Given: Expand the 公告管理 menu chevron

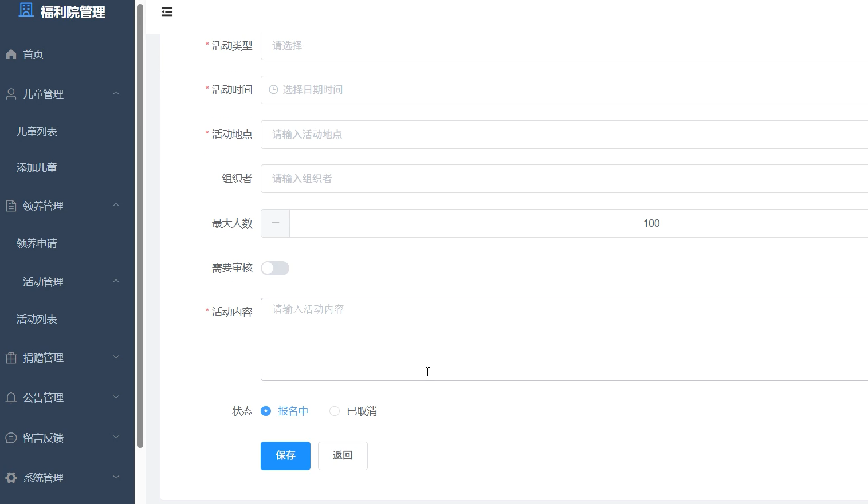Looking at the screenshot, I should click(116, 397).
